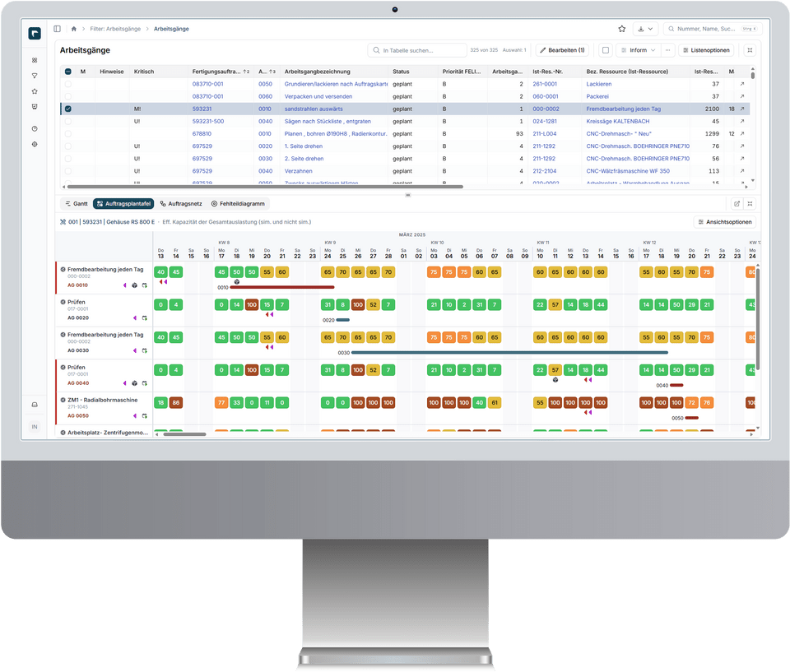Click the calendar icon in AG 0030 row
The width and height of the screenshot is (790, 672).
[x=145, y=350]
